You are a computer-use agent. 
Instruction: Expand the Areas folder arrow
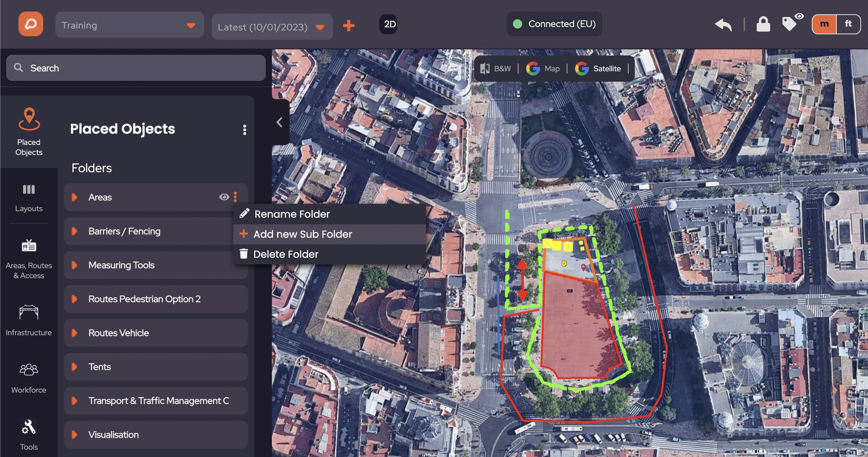(x=75, y=197)
